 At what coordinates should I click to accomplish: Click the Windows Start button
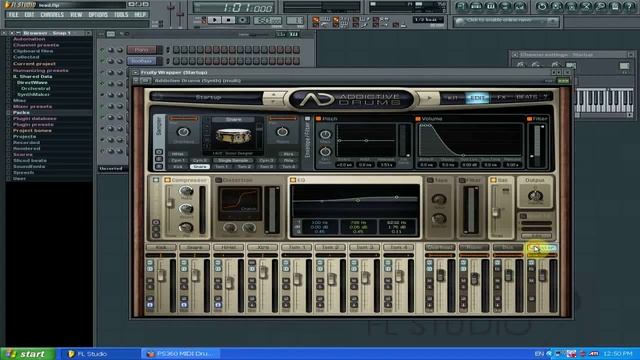(x=27, y=354)
